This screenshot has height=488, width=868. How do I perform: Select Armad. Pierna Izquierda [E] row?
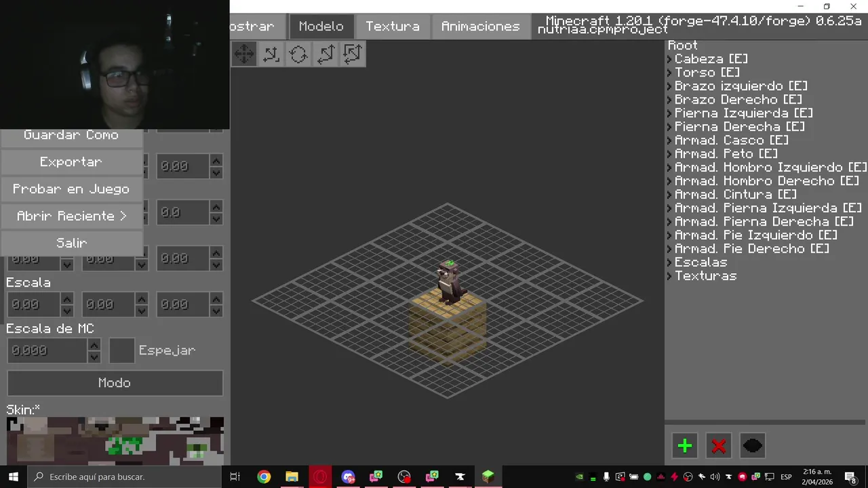768,208
